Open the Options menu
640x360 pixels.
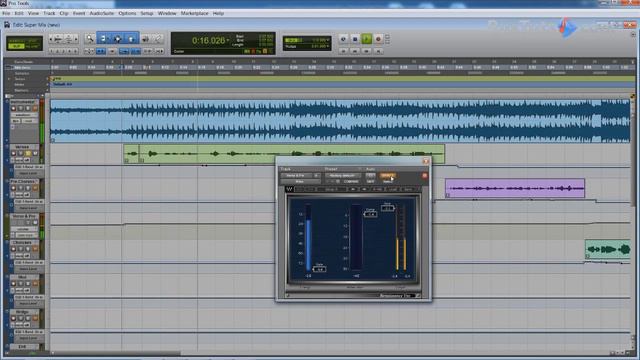coord(127,13)
